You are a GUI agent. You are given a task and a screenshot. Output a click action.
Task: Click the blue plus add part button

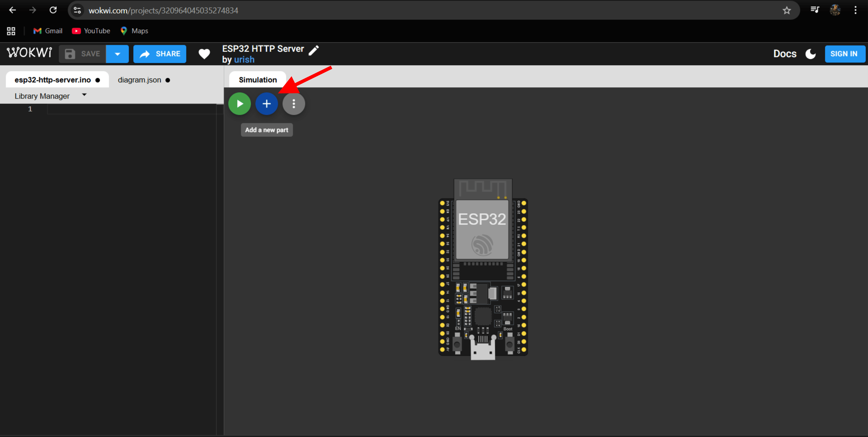click(x=266, y=104)
